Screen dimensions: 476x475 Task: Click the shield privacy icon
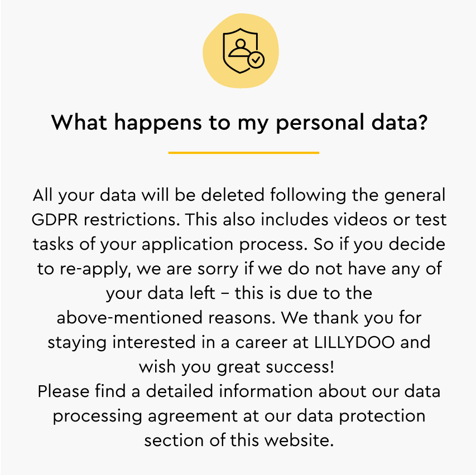(x=243, y=51)
